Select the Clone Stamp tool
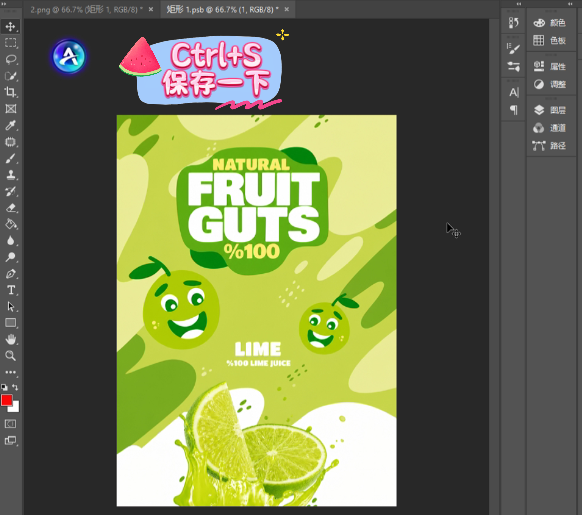Screen dimensions: 582x515 coord(10,175)
